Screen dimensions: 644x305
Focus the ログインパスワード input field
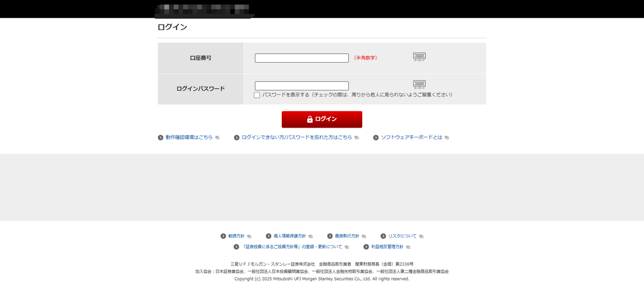[x=302, y=86]
